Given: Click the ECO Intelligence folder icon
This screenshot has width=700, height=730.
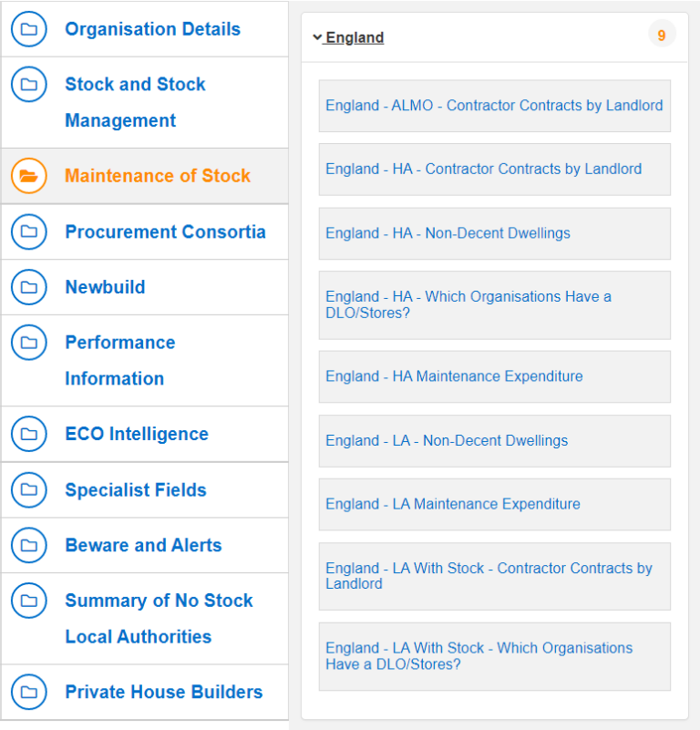Looking at the screenshot, I should click(x=29, y=434).
